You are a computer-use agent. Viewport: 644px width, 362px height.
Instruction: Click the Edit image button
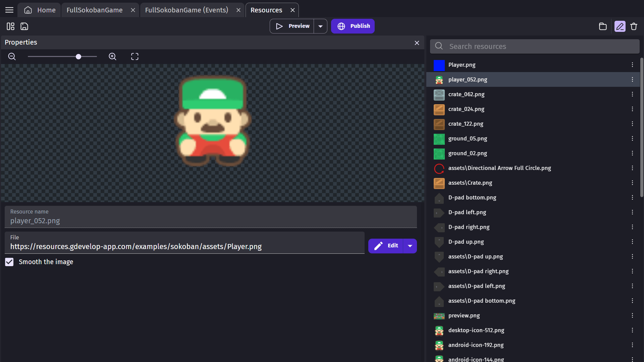[386, 246]
